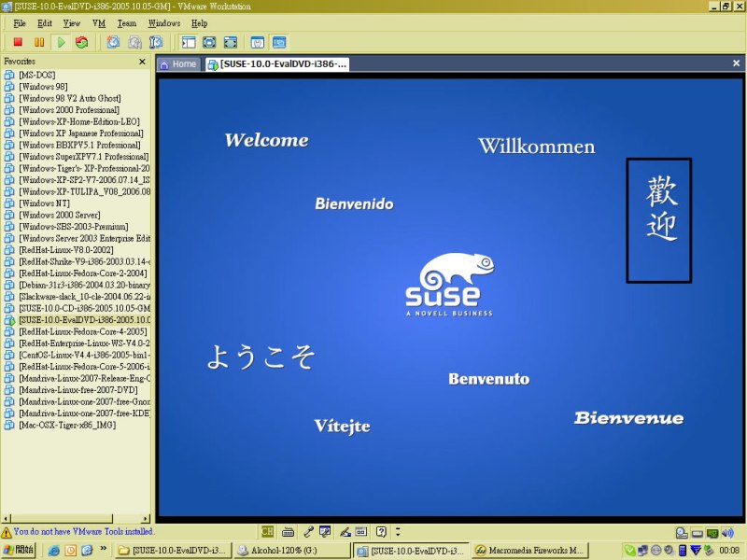Select [Mandriva-Linux-free-2007-DVD] favorite
The width and height of the screenshot is (747, 560).
coord(78,390)
